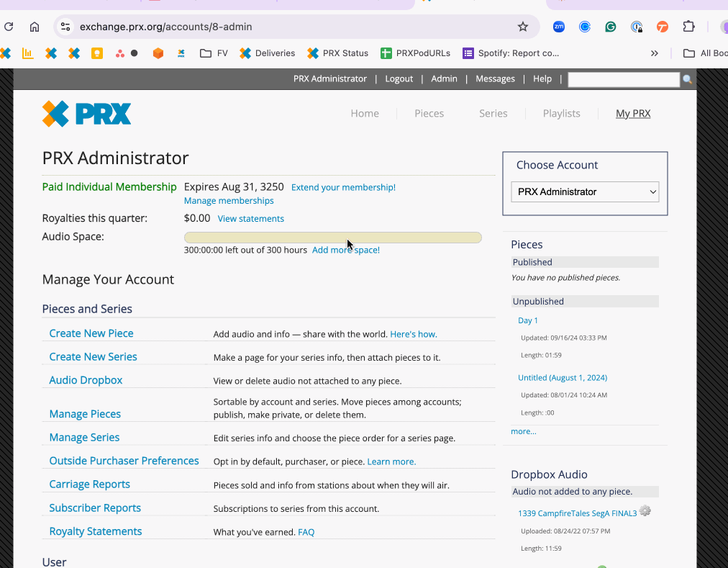
Task: Go to browser home page icon
Action: [35, 27]
